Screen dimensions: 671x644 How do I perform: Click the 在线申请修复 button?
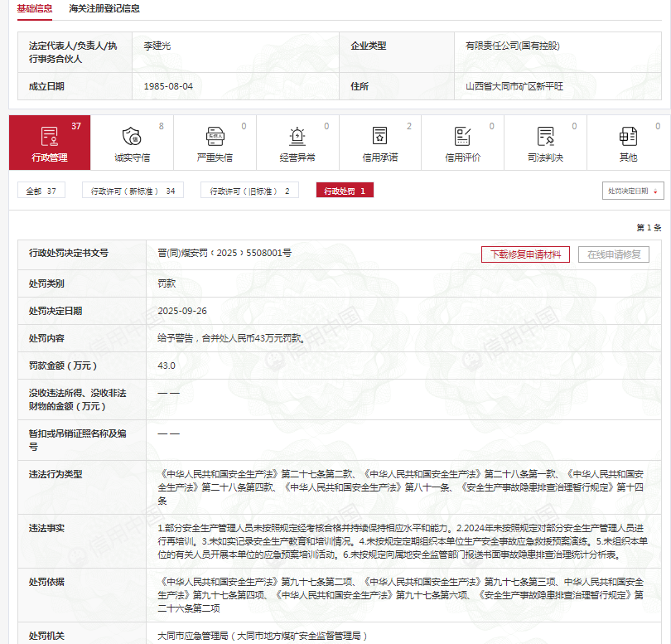tap(614, 254)
